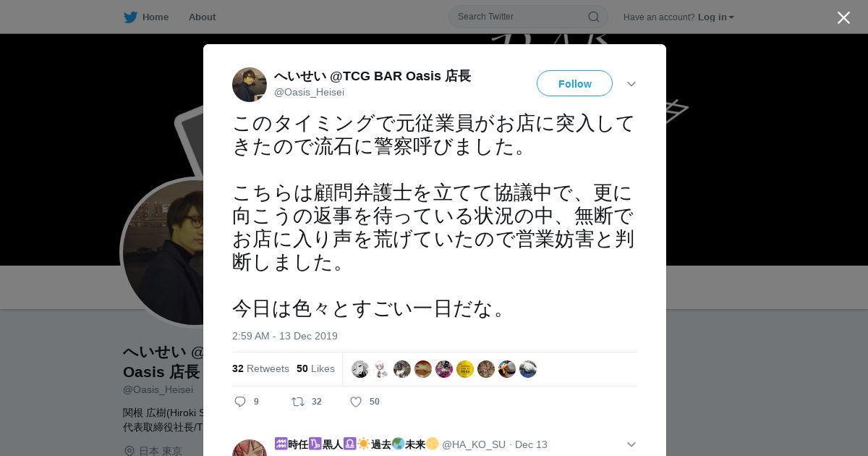This screenshot has height=456, width=868.
Task: Click the reply speech bubble icon
Action: (x=241, y=402)
